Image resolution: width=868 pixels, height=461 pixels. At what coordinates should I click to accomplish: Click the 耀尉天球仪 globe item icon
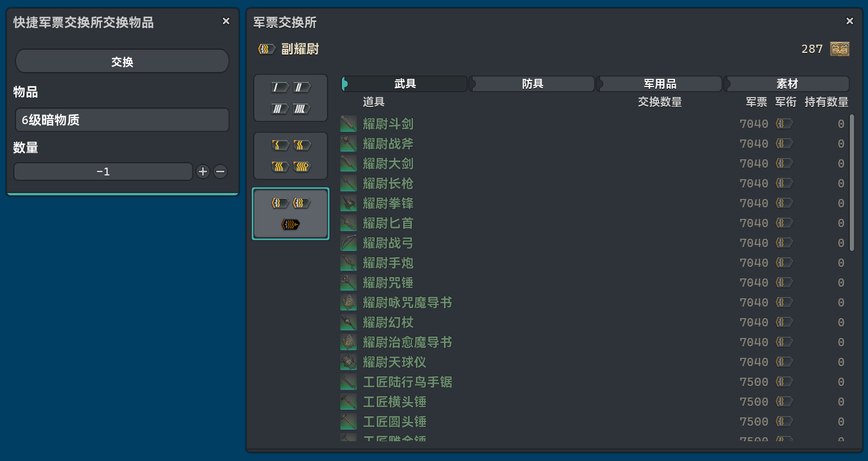pyautogui.click(x=349, y=362)
